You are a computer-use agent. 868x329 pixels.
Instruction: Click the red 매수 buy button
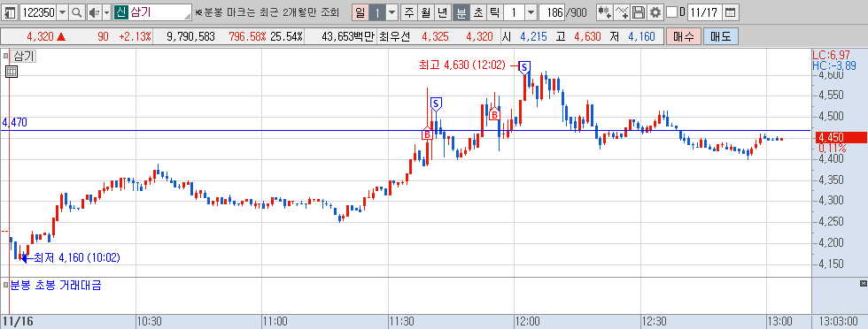click(x=684, y=37)
